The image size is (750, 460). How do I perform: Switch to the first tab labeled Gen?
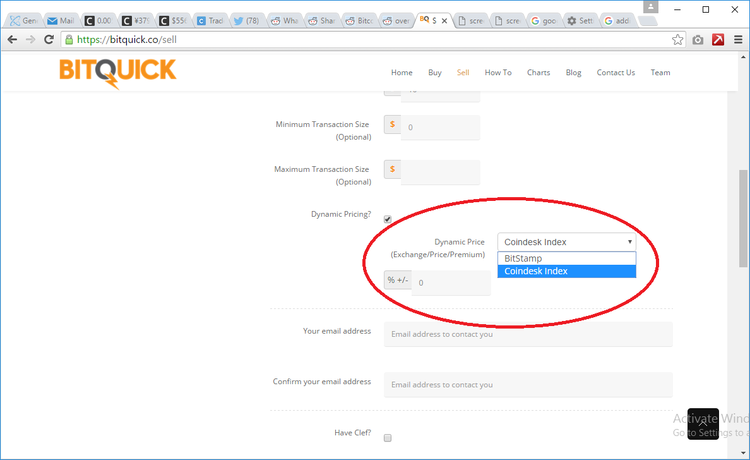coord(23,21)
